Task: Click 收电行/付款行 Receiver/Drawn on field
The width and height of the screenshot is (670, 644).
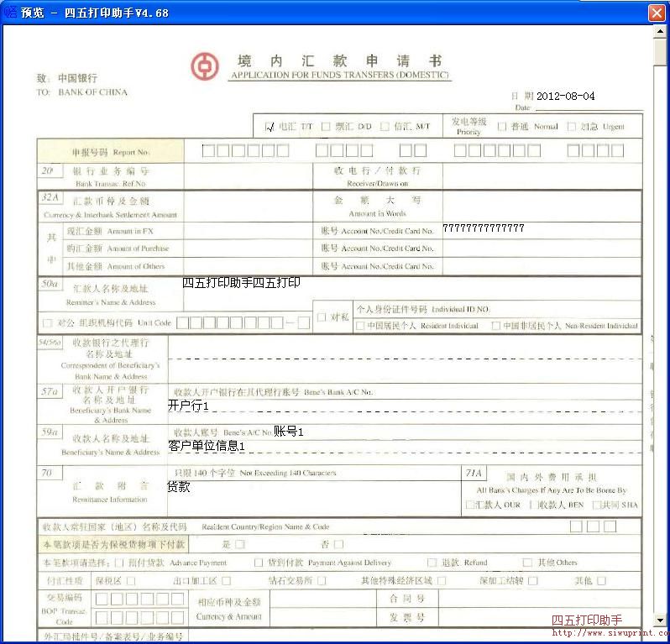Action: click(x=542, y=176)
